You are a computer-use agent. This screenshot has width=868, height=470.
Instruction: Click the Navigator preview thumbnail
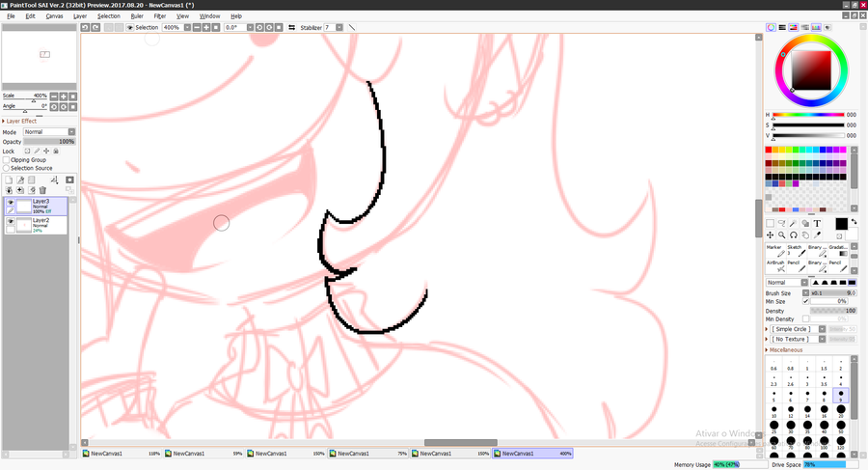39,57
